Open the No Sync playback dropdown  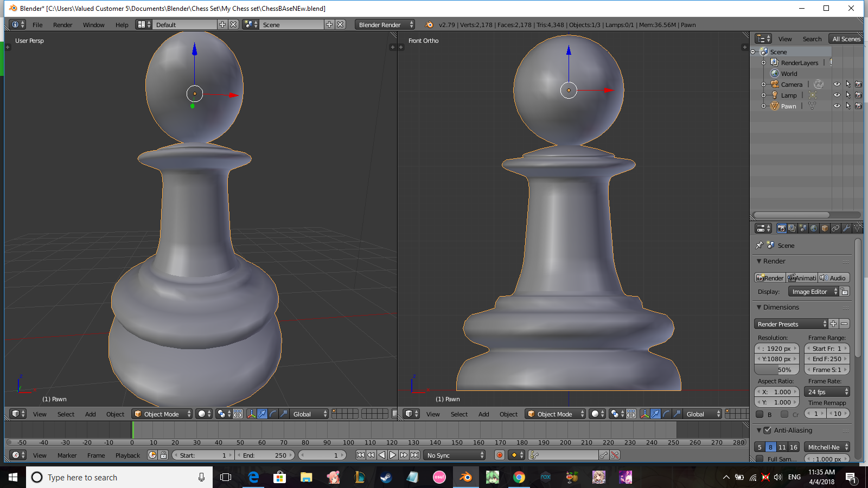pyautogui.click(x=455, y=455)
